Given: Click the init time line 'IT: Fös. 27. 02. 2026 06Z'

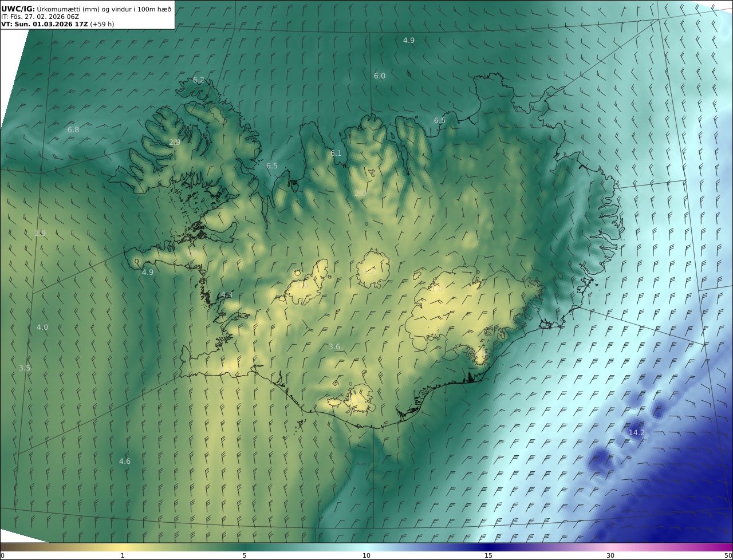Looking at the screenshot, I should pos(40,17).
